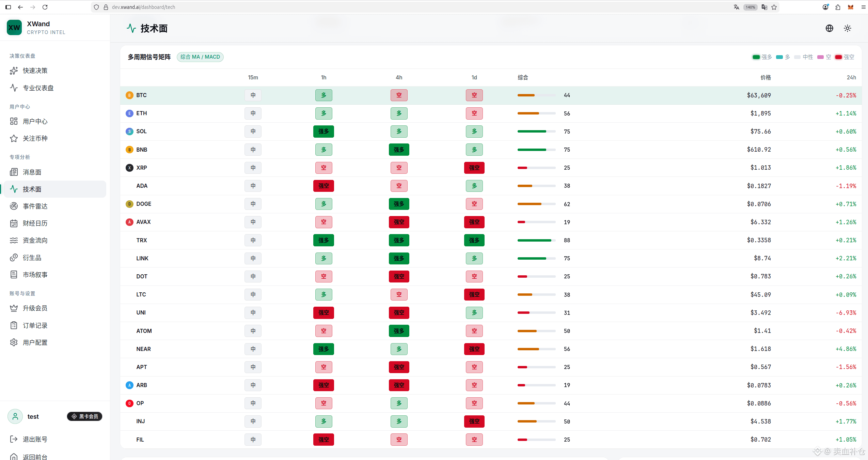This screenshot has height=460, width=868.
Task: Click the browser address bar URL
Action: click(143, 7)
